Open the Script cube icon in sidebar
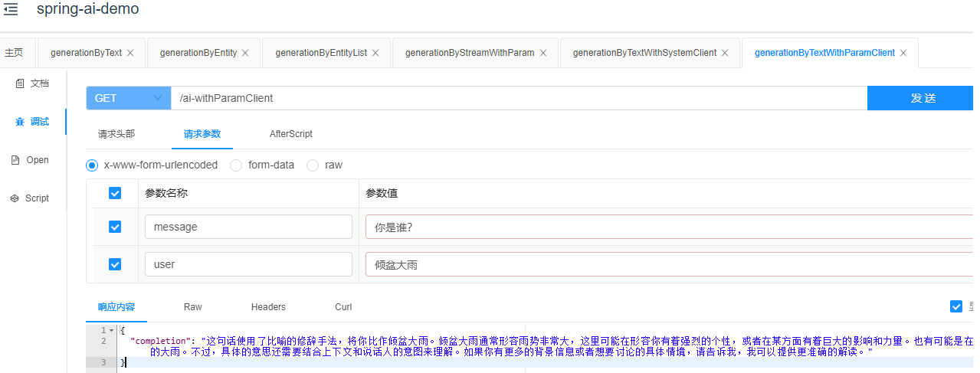980x373 pixels. (x=15, y=198)
